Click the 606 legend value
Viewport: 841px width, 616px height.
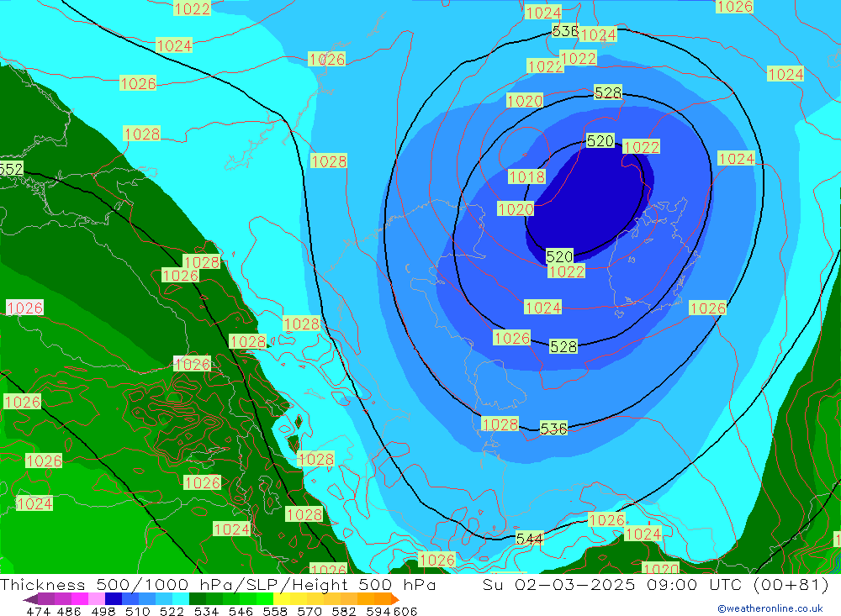click(405, 611)
